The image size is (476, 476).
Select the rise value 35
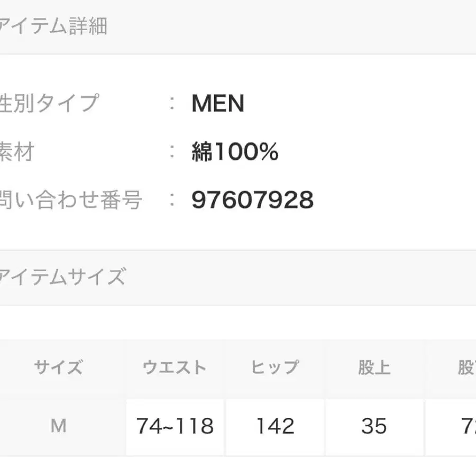tap(374, 426)
